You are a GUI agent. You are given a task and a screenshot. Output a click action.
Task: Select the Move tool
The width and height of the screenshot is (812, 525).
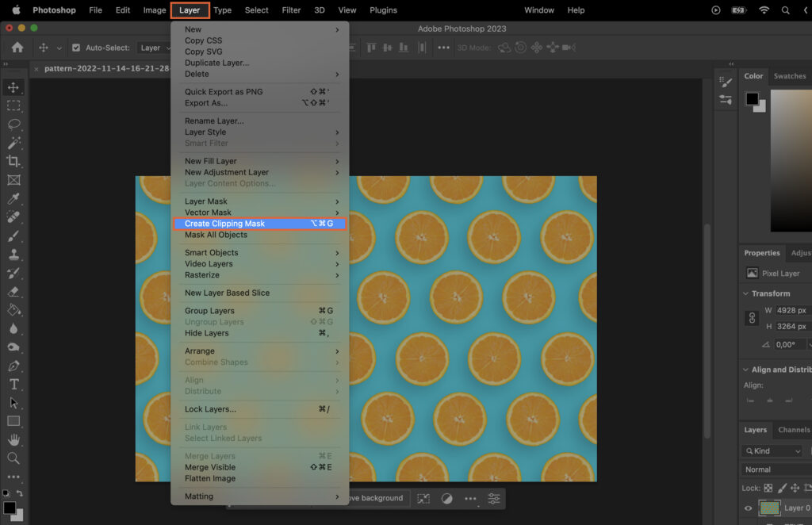[x=13, y=89]
